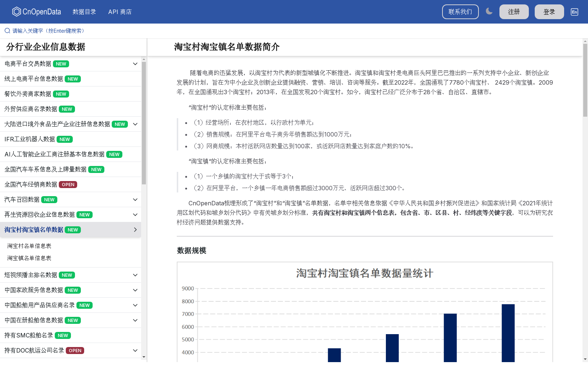Click sidebar scrollbar up arrow

pyautogui.click(x=144, y=59)
